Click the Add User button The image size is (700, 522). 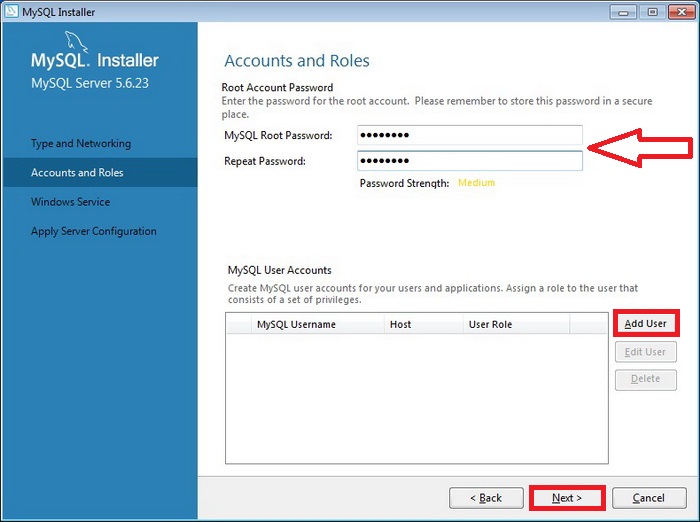coord(646,323)
